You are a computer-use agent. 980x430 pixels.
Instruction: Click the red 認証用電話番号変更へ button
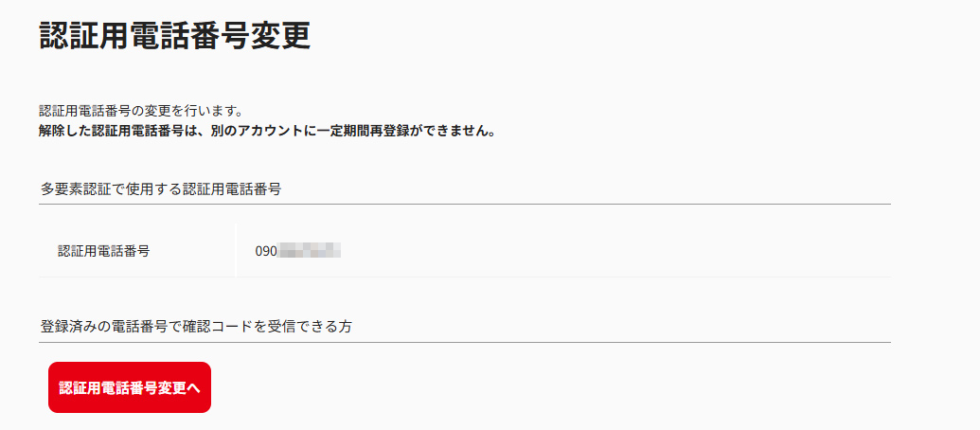click(130, 387)
